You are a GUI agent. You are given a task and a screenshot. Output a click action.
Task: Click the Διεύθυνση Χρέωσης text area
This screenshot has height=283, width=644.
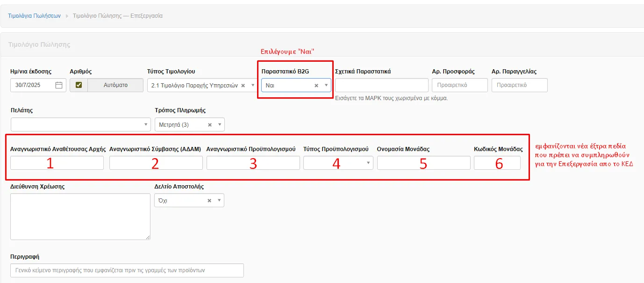click(x=80, y=217)
